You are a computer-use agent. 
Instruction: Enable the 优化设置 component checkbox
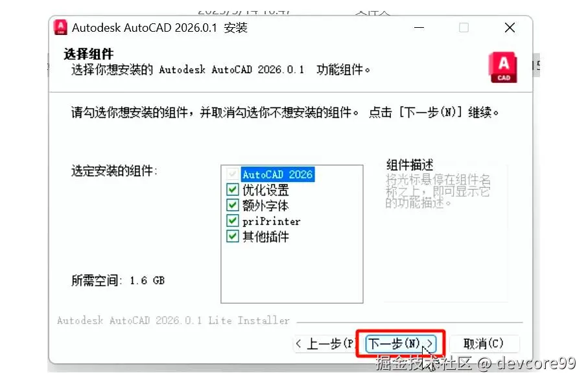coord(232,190)
